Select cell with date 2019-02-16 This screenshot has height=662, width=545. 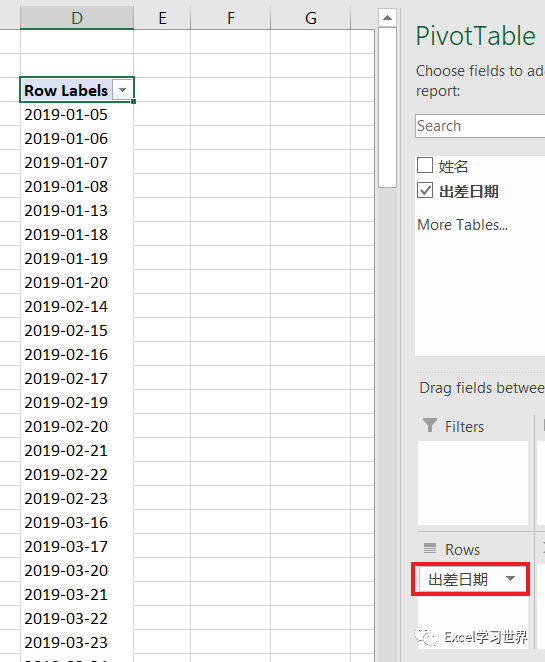pos(77,355)
